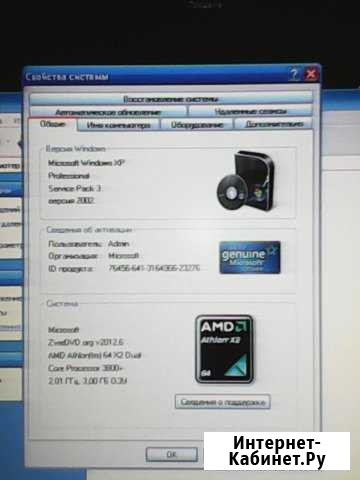Switch to the Automatic Updates tab

coord(108,112)
